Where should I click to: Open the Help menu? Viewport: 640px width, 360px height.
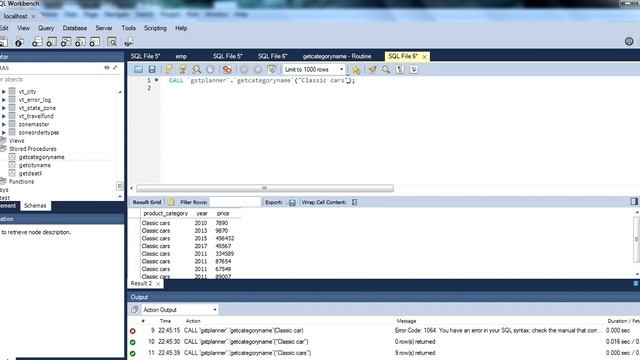(x=181, y=28)
